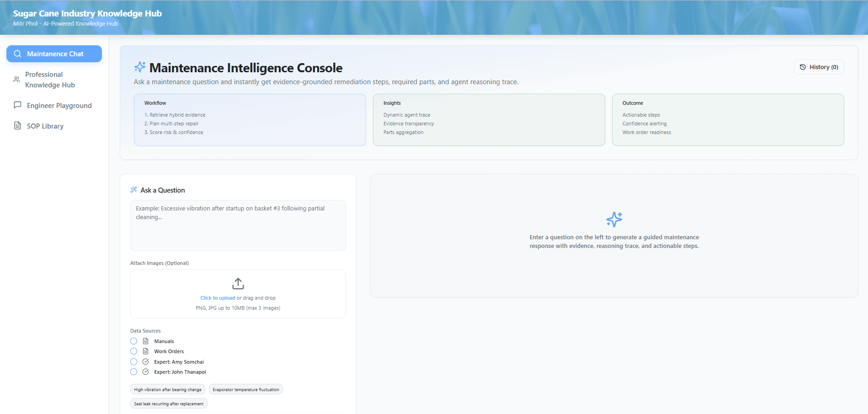The height and width of the screenshot is (414, 868).
Task: Enable the Work Orders data source
Action: [x=134, y=351]
